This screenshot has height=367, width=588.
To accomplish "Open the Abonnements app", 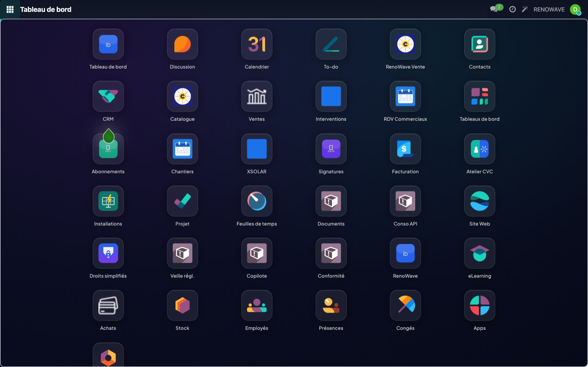I will [x=108, y=149].
